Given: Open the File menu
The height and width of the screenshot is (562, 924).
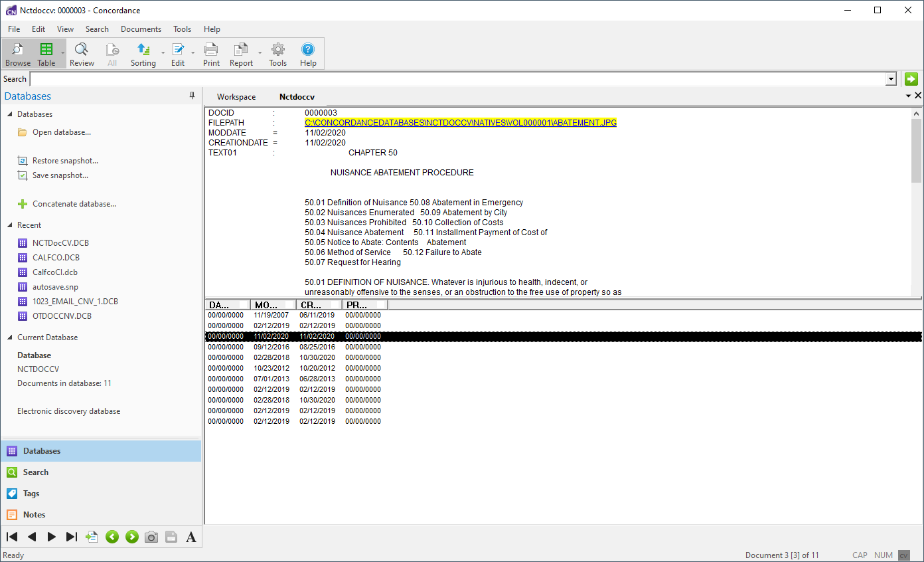Looking at the screenshot, I should tap(14, 29).
